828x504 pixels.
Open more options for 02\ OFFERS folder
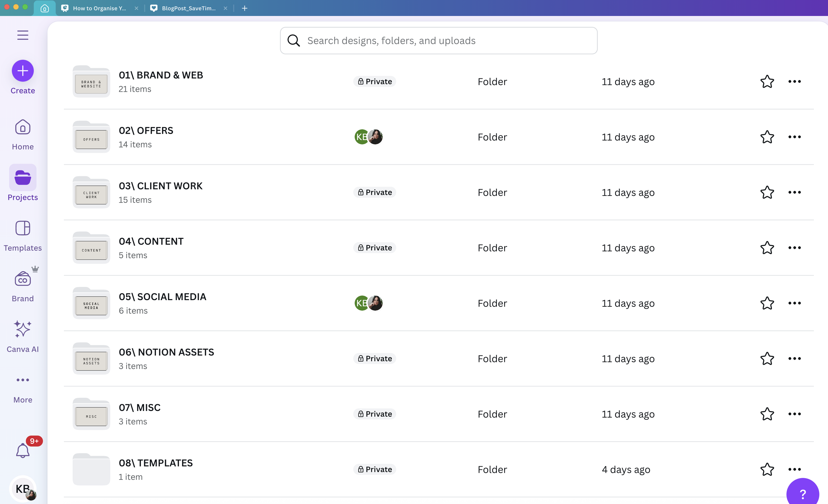point(795,137)
